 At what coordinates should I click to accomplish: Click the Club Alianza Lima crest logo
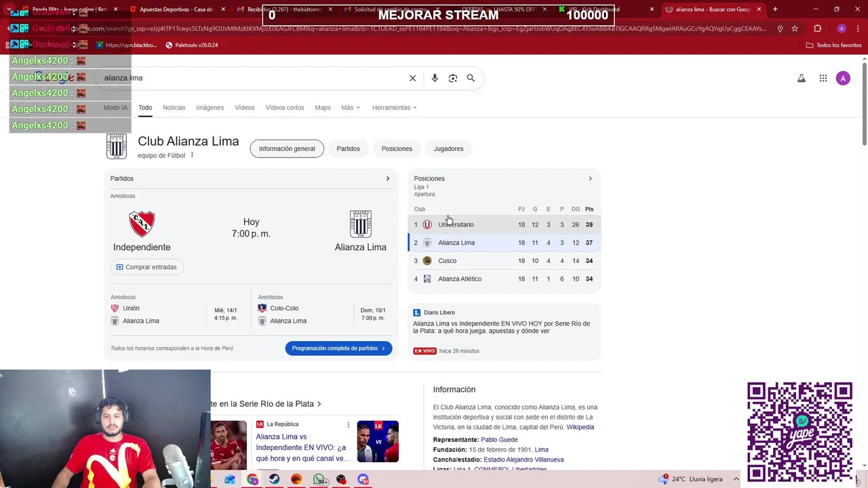tap(117, 146)
